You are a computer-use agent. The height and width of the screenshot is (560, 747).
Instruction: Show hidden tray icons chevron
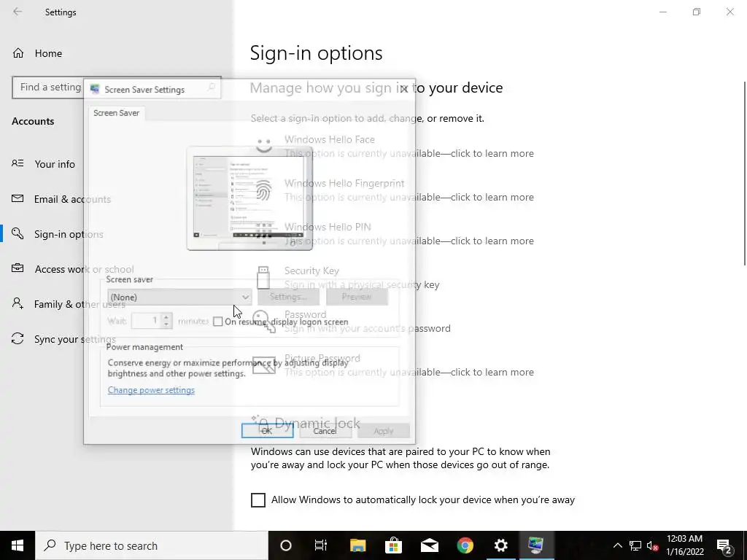tap(617, 545)
